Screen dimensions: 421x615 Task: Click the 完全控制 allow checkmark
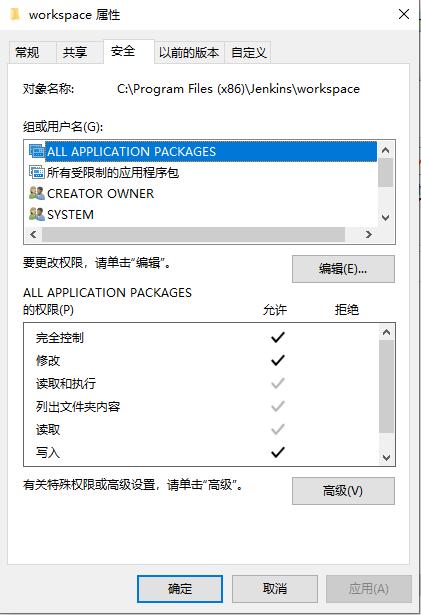pyautogui.click(x=278, y=337)
